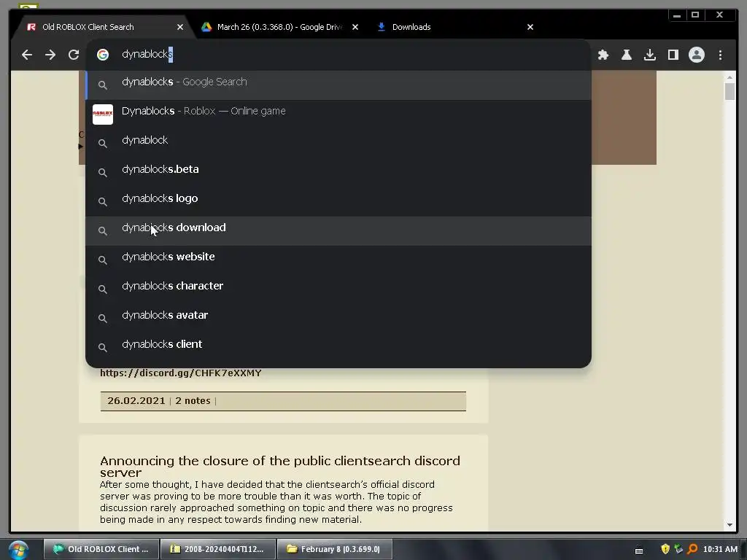This screenshot has width=747, height=560.
Task: Close the Old ROBLOX Client Search tab
Action: [180, 27]
